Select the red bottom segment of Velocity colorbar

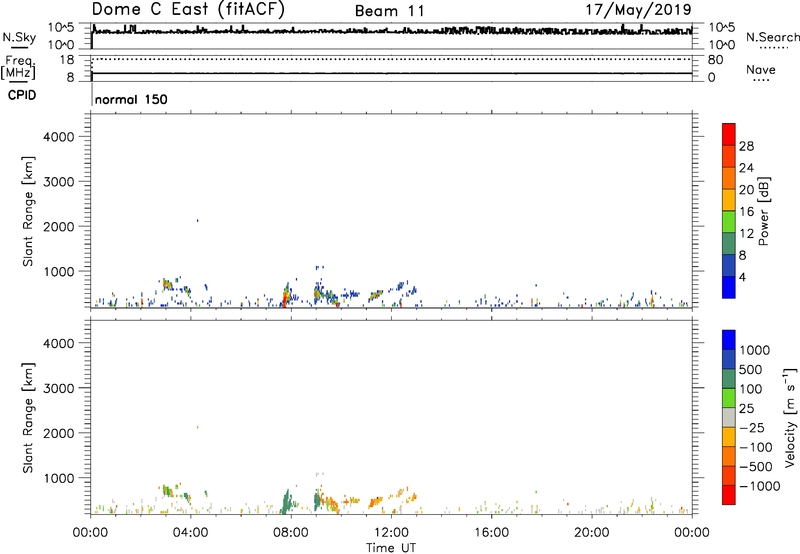coord(729,495)
